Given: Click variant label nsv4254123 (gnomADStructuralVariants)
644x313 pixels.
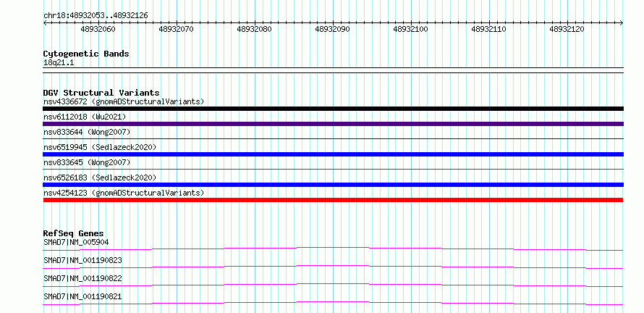Looking at the screenshot, I should [124, 193].
